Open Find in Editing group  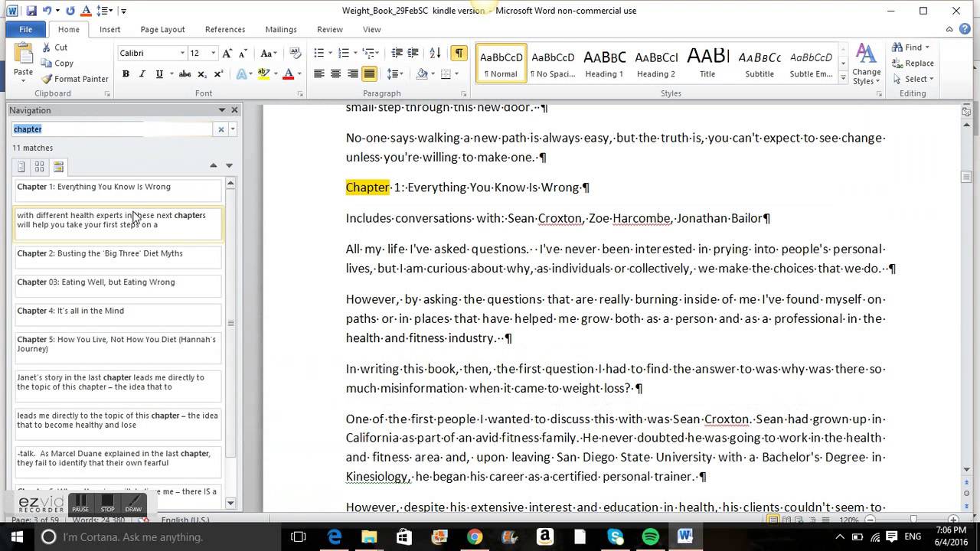click(911, 47)
